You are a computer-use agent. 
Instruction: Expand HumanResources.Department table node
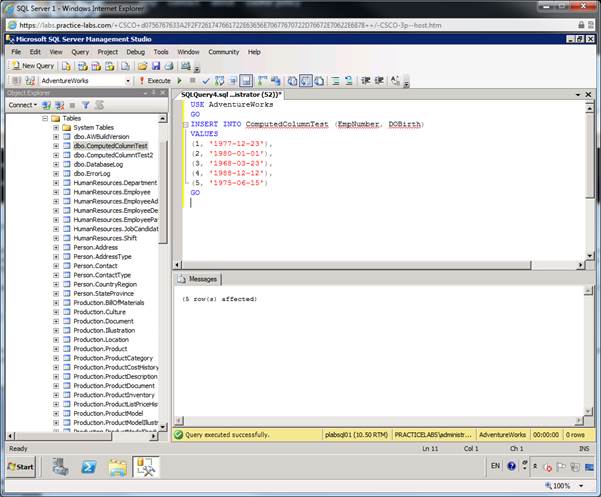[x=56, y=183]
